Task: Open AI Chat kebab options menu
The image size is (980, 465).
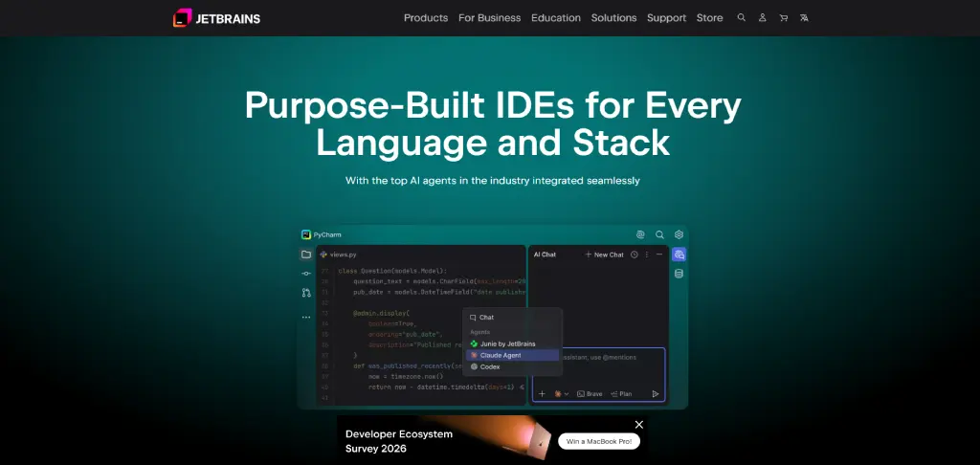Action: [x=646, y=255]
